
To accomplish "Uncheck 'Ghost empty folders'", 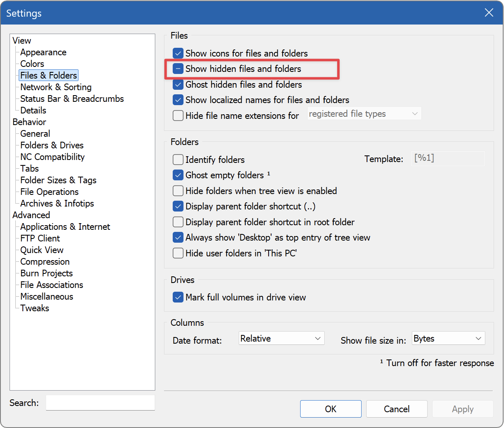I will (178, 175).
